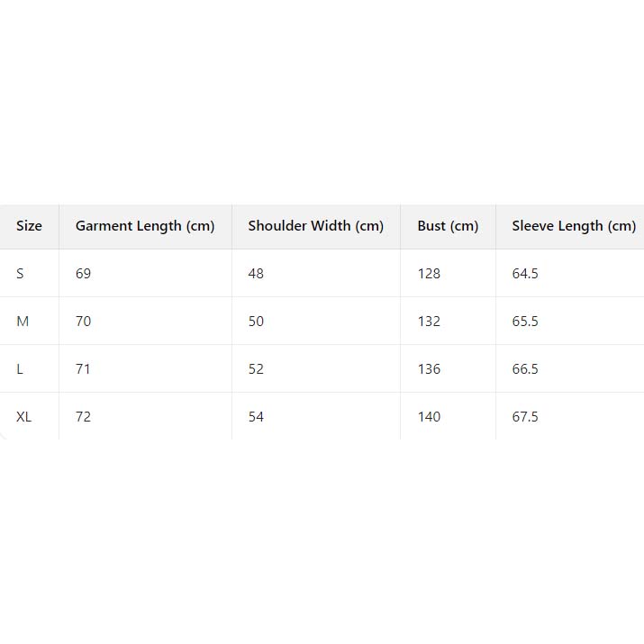Click sleeve length value 67.5

point(525,417)
